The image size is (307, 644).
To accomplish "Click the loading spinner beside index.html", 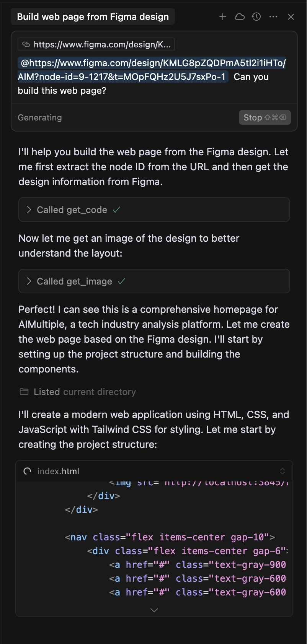I will (x=28, y=471).
